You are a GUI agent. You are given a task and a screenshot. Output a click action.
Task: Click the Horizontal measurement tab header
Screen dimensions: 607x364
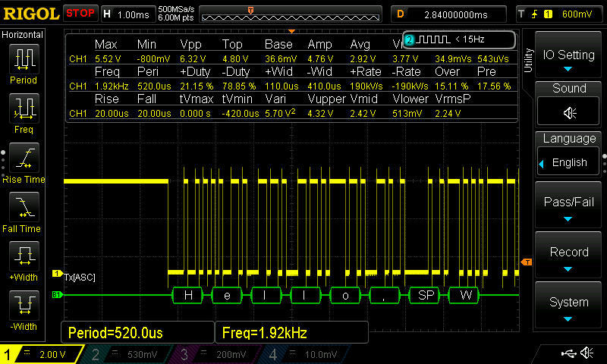[24, 35]
